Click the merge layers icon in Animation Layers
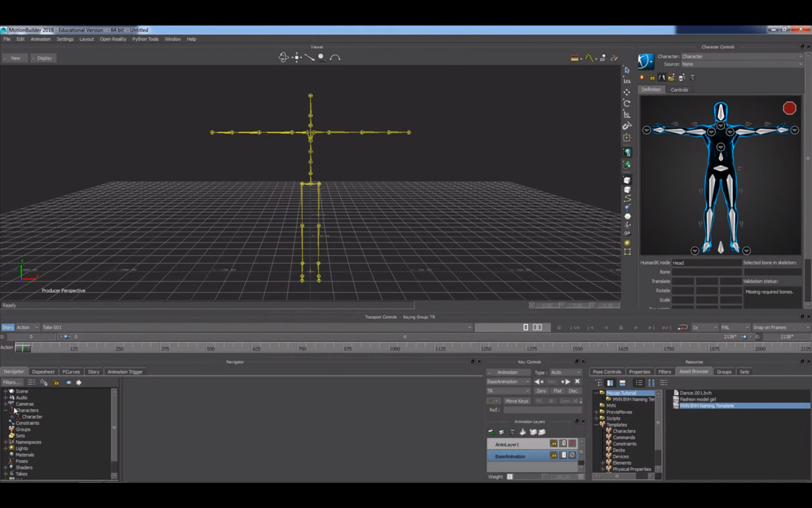 [x=523, y=432]
